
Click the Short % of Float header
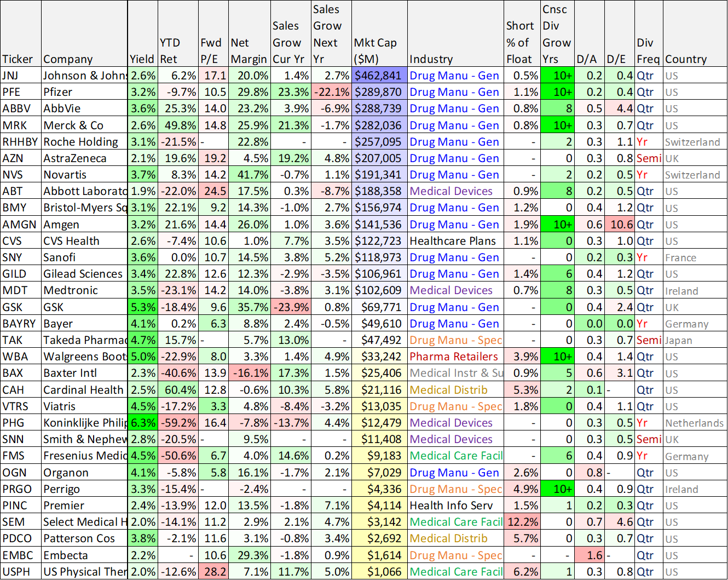[522, 34]
